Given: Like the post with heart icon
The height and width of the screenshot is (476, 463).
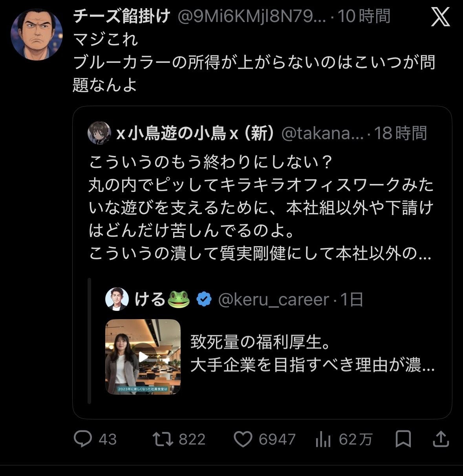Looking at the screenshot, I should (243, 439).
